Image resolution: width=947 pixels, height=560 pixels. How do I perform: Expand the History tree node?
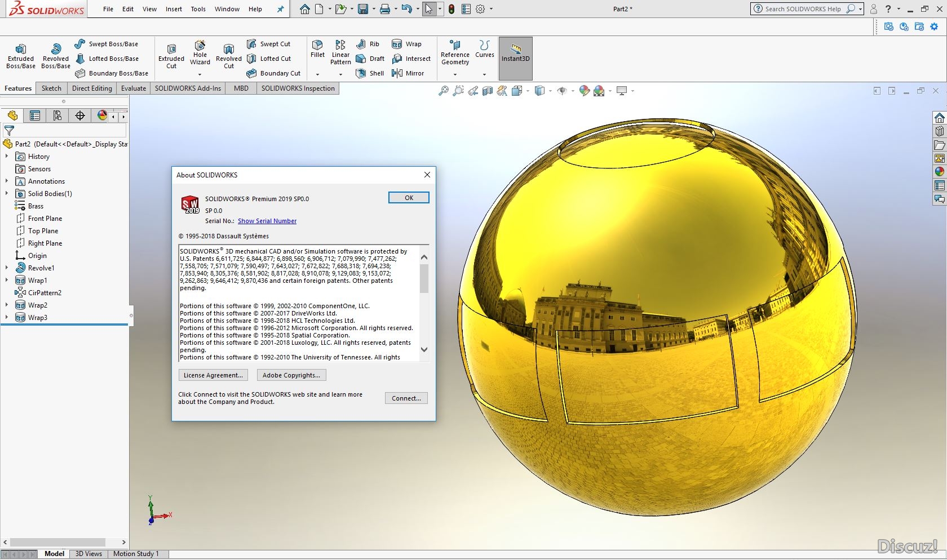tap(7, 157)
